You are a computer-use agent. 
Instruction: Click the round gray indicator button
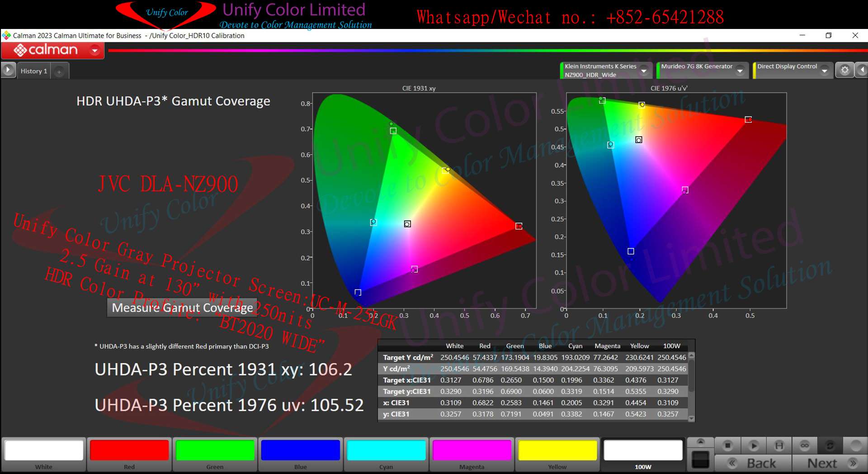[856, 446]
